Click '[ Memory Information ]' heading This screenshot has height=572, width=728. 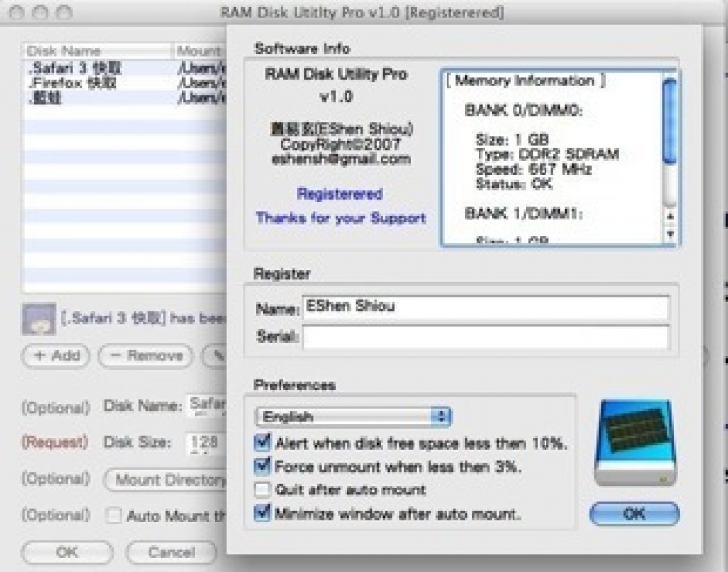coord(525,81)
